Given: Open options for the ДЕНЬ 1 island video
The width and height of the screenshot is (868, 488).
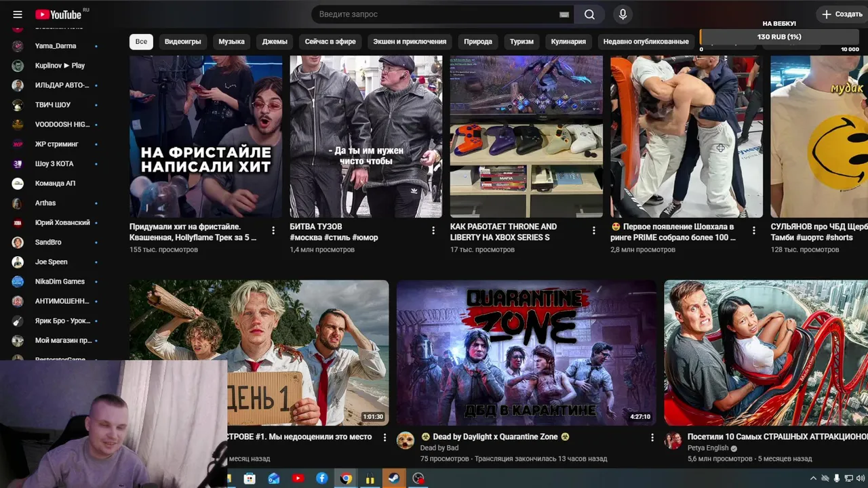Looking at the screenshot, I should pyautogui.click(x=384, y=438).
